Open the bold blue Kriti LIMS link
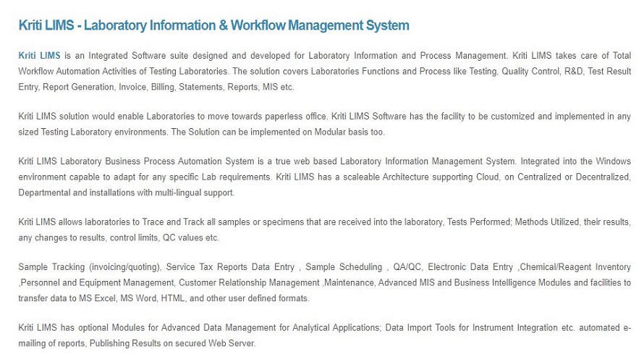 pyautogui.click(x=39, y=56)
